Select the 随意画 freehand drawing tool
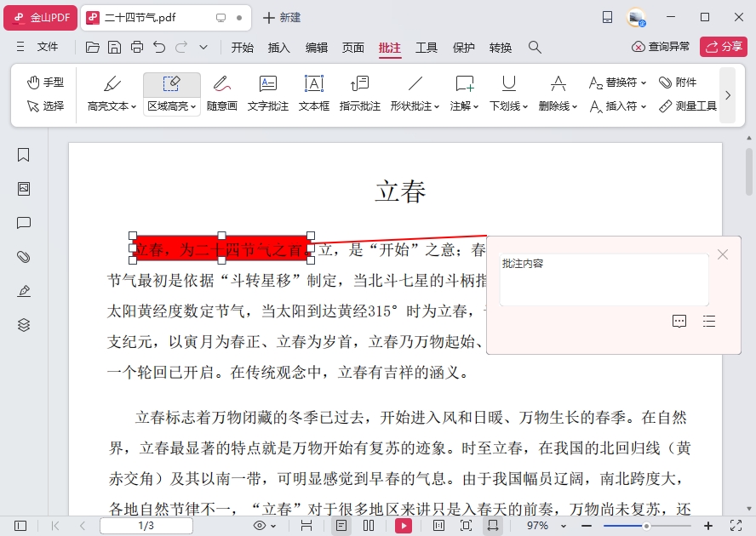The image size is (756, 536). (221, 93)
